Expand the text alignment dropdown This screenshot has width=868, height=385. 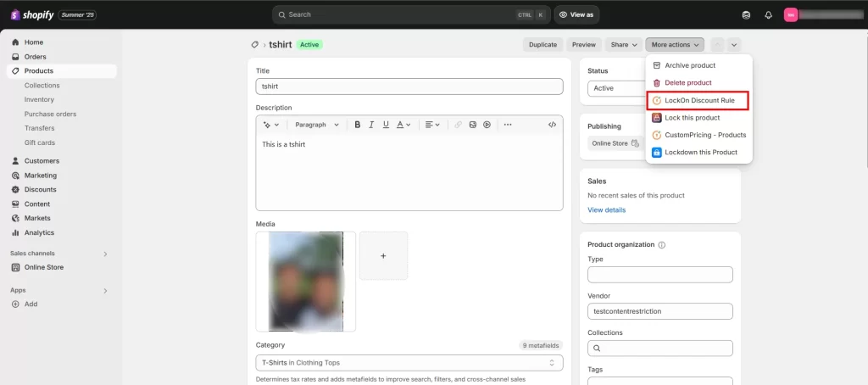[434, 125]
